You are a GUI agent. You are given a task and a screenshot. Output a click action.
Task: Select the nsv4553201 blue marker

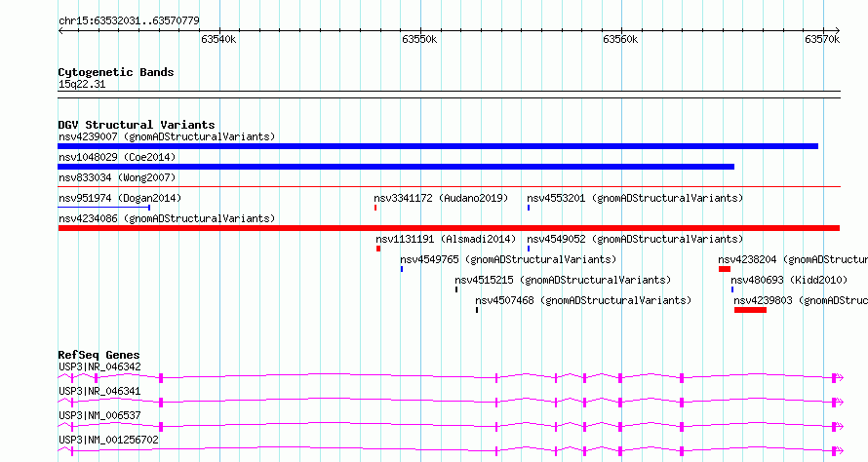coord(529,208)
